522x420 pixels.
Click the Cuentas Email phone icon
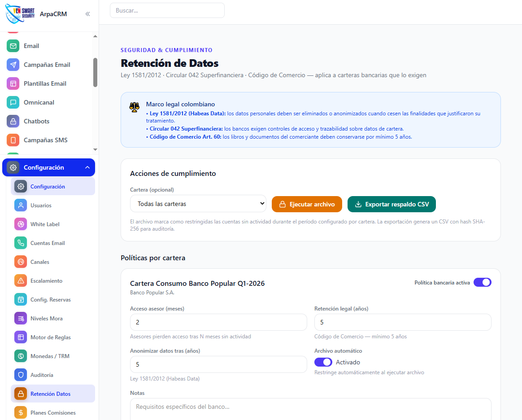coord(21,243)
